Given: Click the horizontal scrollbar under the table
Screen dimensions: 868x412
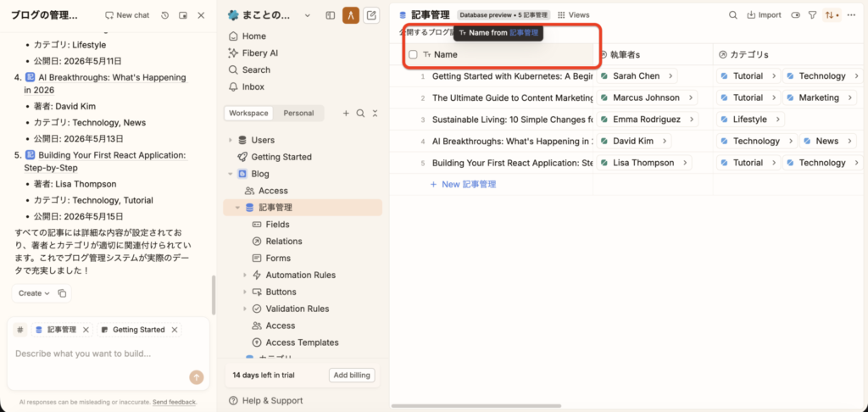Looking at the screenshot, I should coord(476,406).
